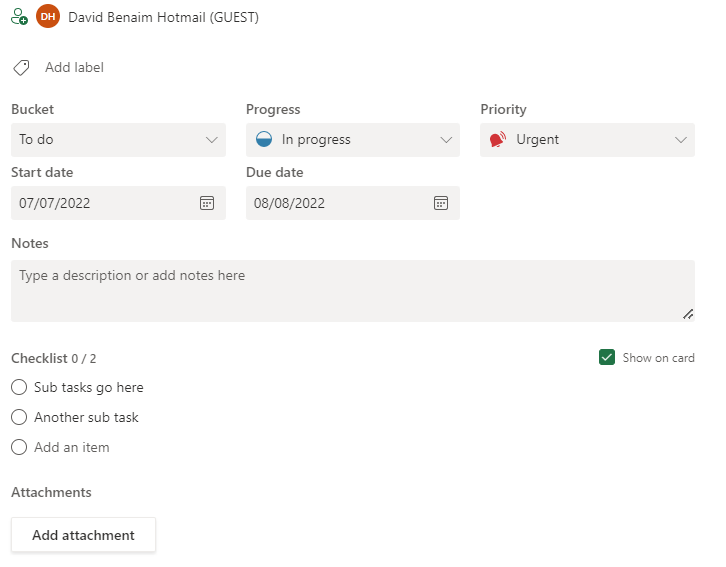
Task: Expand the Priority dropdown
Action: tap(681, 140)
